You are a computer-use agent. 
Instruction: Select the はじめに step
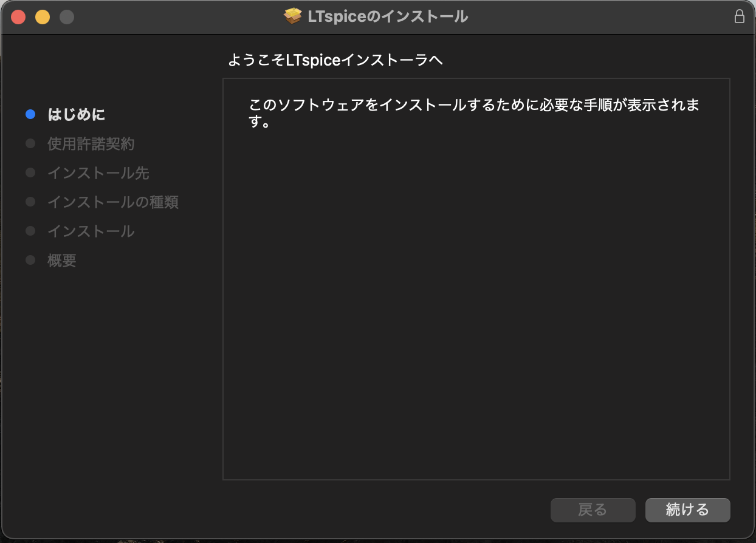coord(77,114)
